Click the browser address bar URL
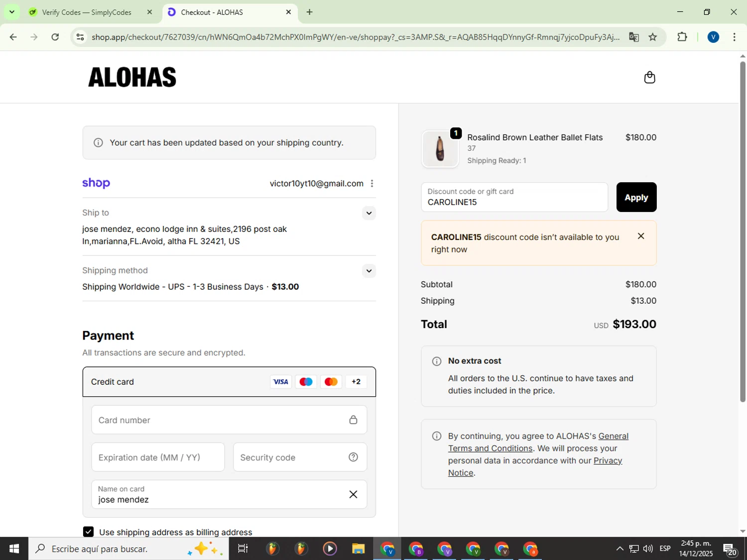The width and height of the screenshot is (747, 560). 355,37
